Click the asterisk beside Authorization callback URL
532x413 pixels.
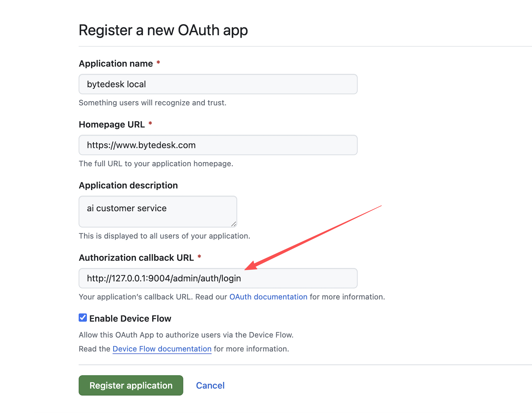point(199,257)
